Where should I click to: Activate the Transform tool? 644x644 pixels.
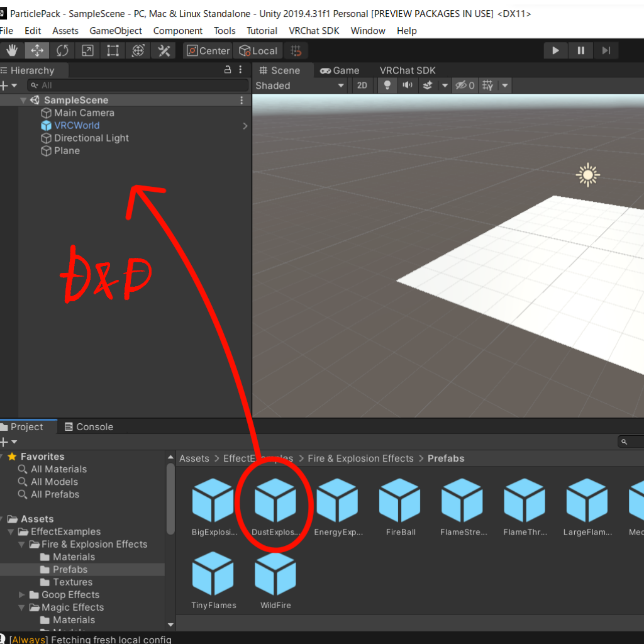[x=138, y=50]
